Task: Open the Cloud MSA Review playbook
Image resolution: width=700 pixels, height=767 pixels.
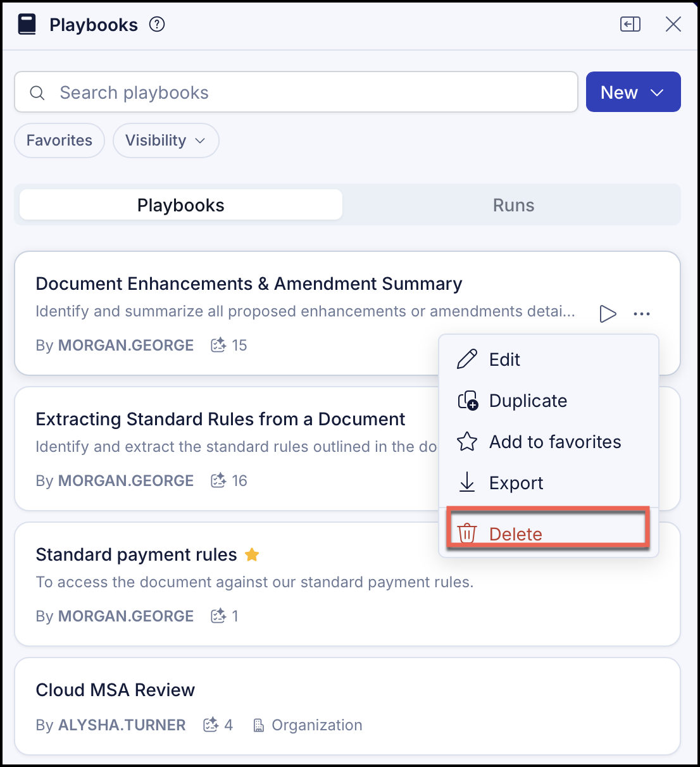Action: 115,690
